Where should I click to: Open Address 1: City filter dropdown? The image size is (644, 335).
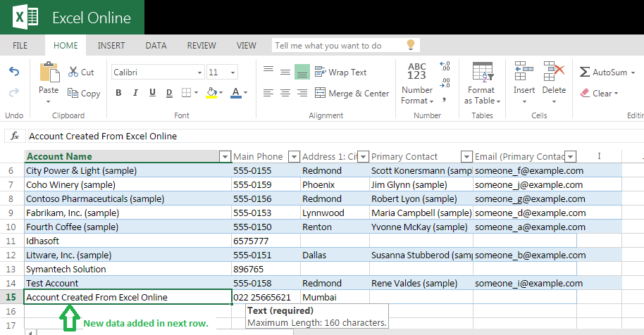coord(363,157)
